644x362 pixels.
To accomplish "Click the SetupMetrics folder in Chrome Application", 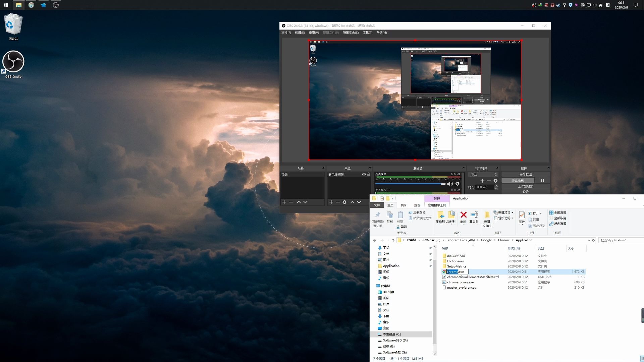I will pos(457,266).
